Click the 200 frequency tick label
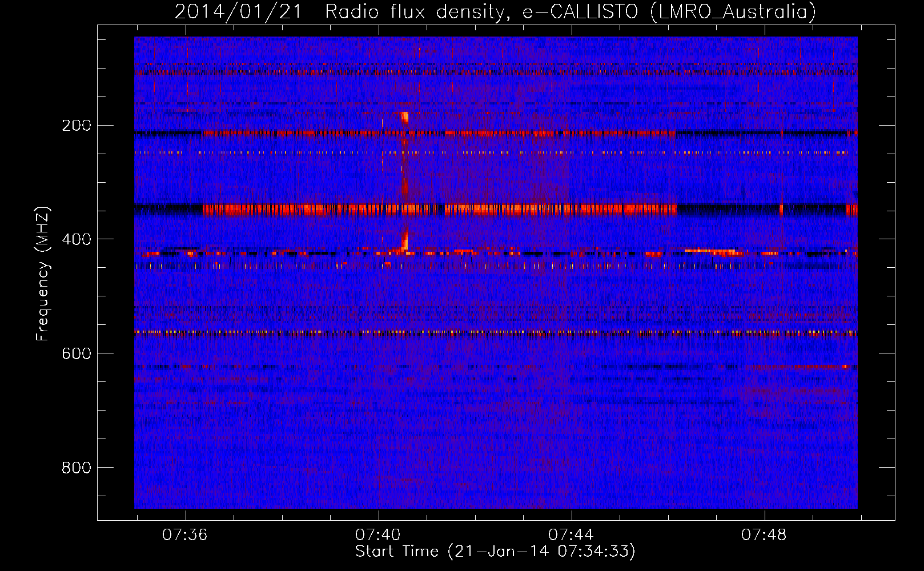 (77, 126)
